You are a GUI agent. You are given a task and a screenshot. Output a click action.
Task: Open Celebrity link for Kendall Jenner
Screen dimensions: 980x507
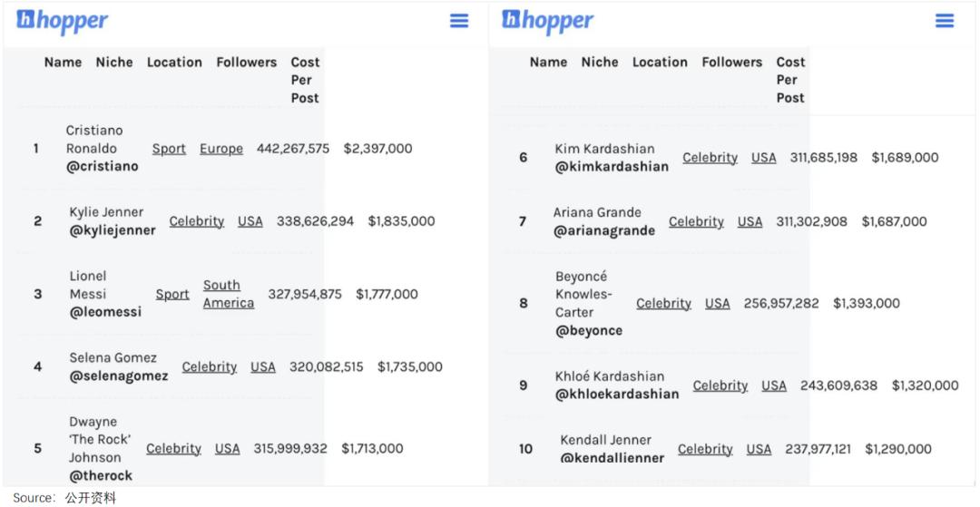click(705, 448)
